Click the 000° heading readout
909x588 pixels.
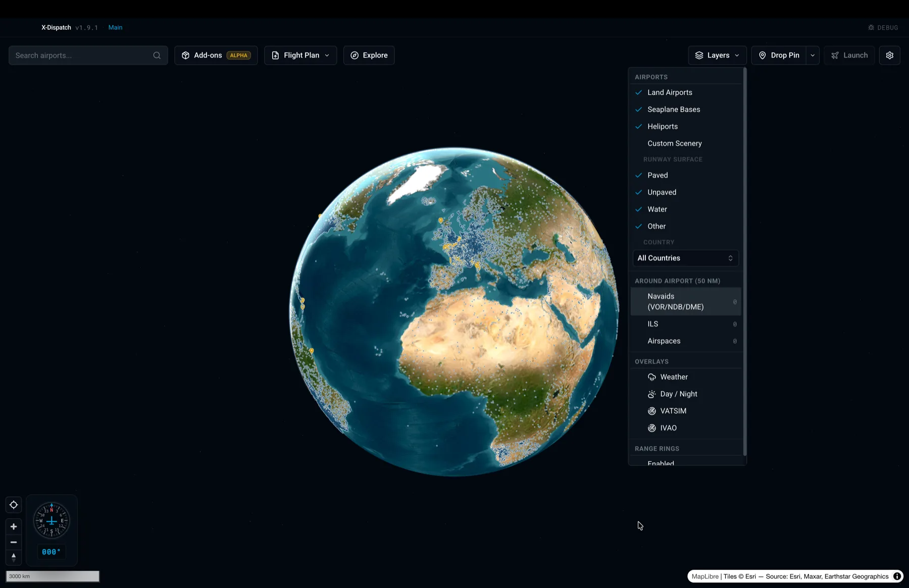(52, 552)
